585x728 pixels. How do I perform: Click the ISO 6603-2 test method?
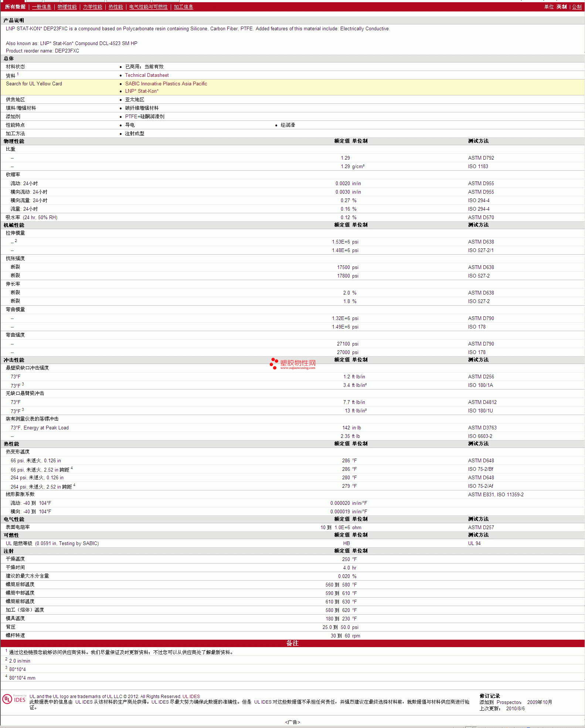tap(480, 436)
